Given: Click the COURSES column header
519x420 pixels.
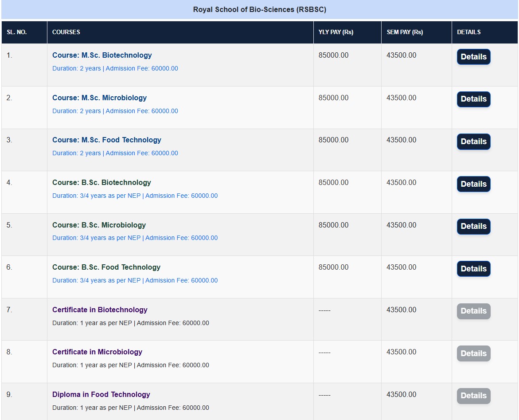Looking at the screenshot, I should [x=66, y=32].
